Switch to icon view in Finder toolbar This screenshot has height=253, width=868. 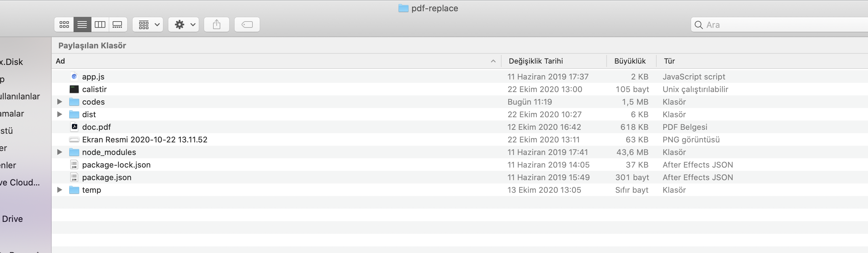tap(64, 25)
